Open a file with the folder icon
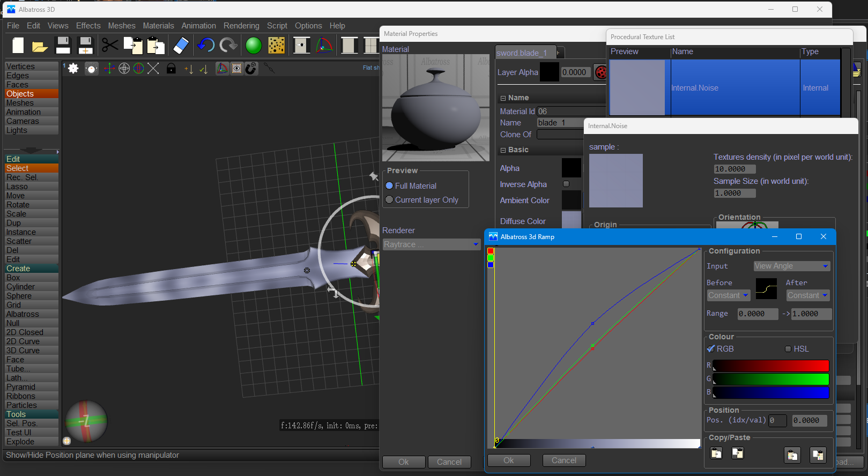Image resolution: width=868 pixels, height=476 pixels. point(40,46)
